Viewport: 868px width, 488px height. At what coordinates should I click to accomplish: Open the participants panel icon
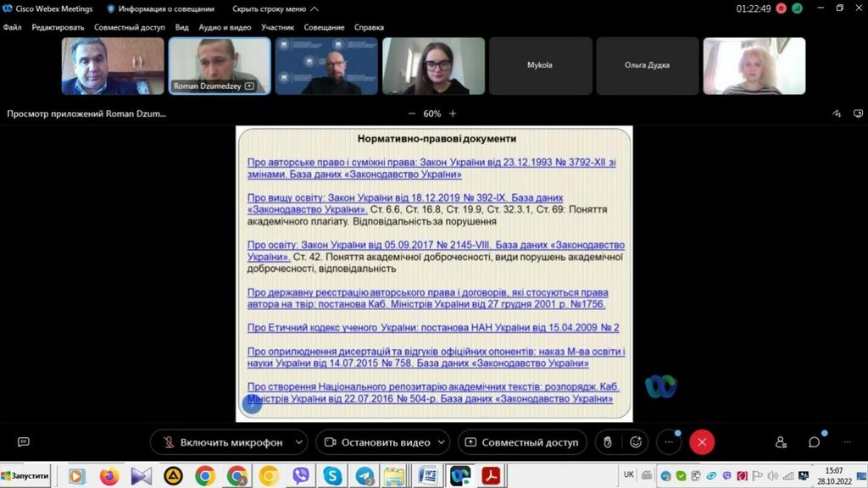781,442
